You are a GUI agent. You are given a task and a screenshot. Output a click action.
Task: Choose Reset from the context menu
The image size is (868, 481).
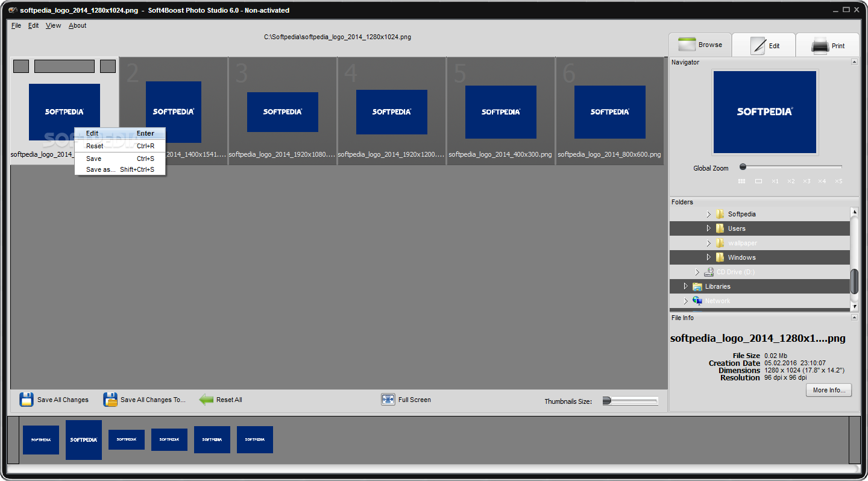pos(120,146)
